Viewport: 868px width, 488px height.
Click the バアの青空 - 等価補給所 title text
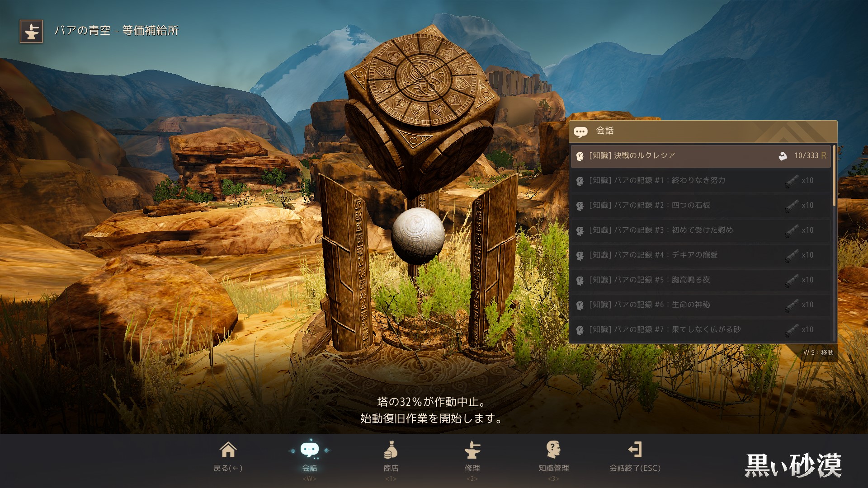(117, 31)
